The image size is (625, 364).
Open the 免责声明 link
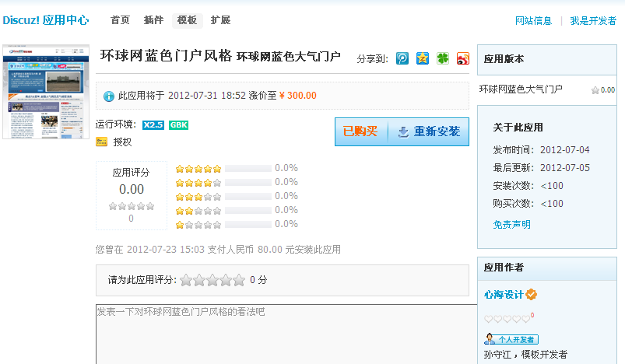click(x=512, y=225)
